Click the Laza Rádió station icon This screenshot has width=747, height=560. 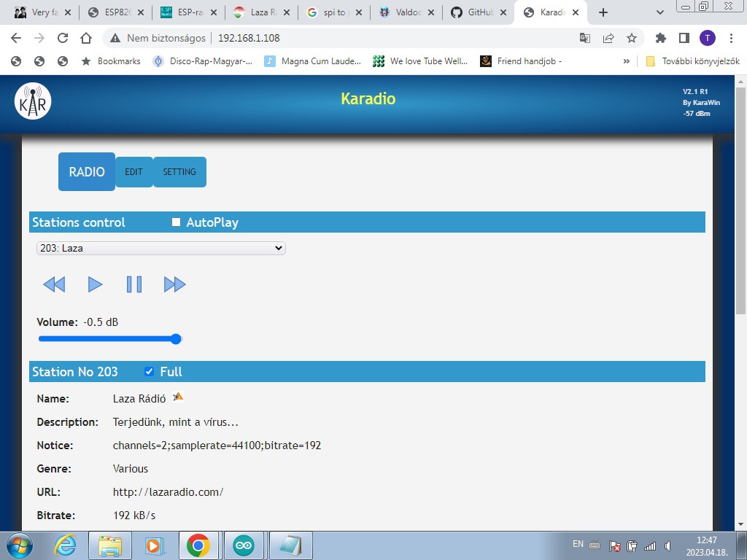178,397
